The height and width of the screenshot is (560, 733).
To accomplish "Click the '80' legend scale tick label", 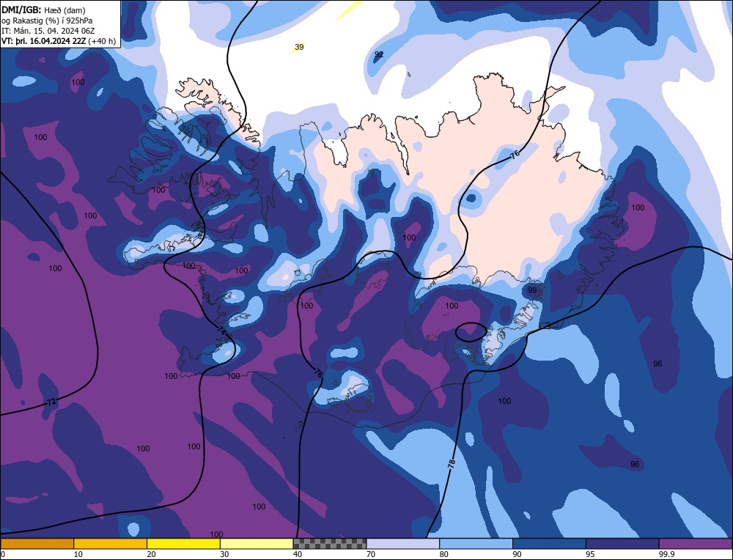I will tap(443, 554).
